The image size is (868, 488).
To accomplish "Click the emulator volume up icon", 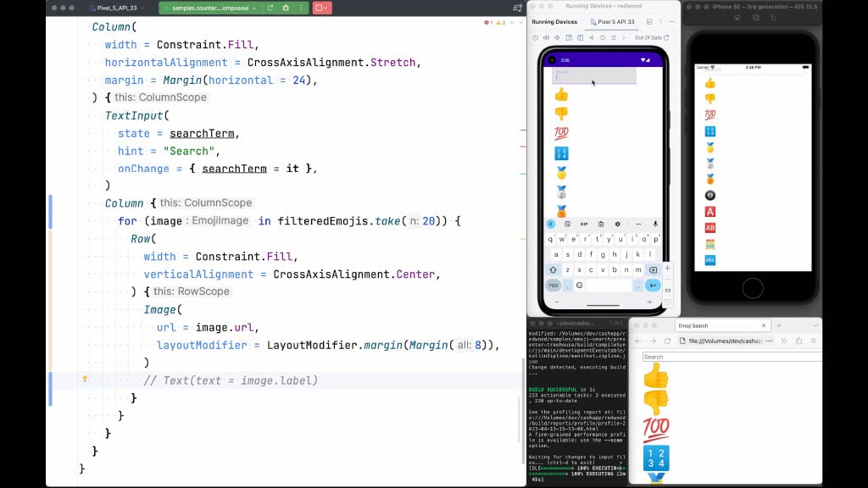I will click(547, 37).
